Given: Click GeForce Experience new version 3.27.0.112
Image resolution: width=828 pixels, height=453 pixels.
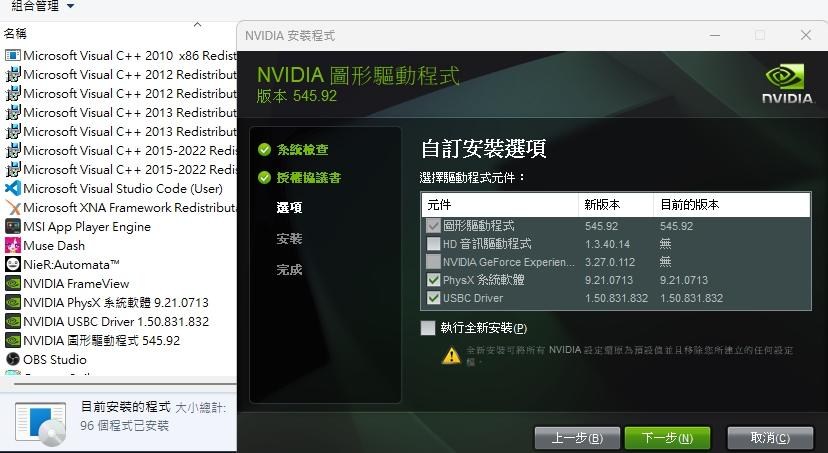Looking at the screenshot, I should [x=610, y=262].
